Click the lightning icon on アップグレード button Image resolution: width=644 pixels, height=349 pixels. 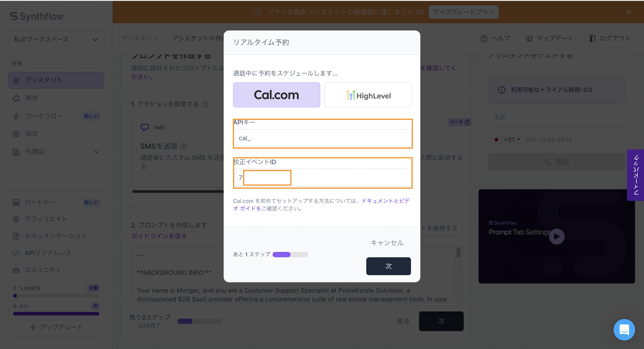[33, 327]
